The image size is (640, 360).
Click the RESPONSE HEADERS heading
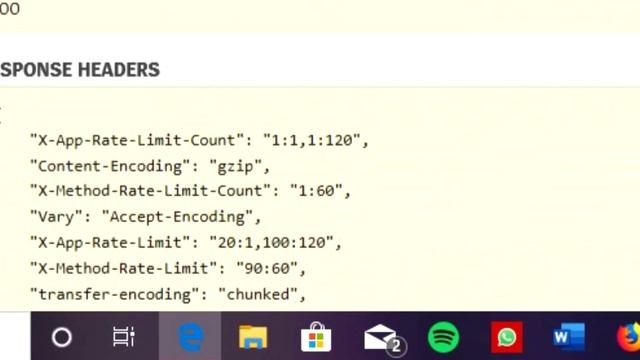(80, 70)
